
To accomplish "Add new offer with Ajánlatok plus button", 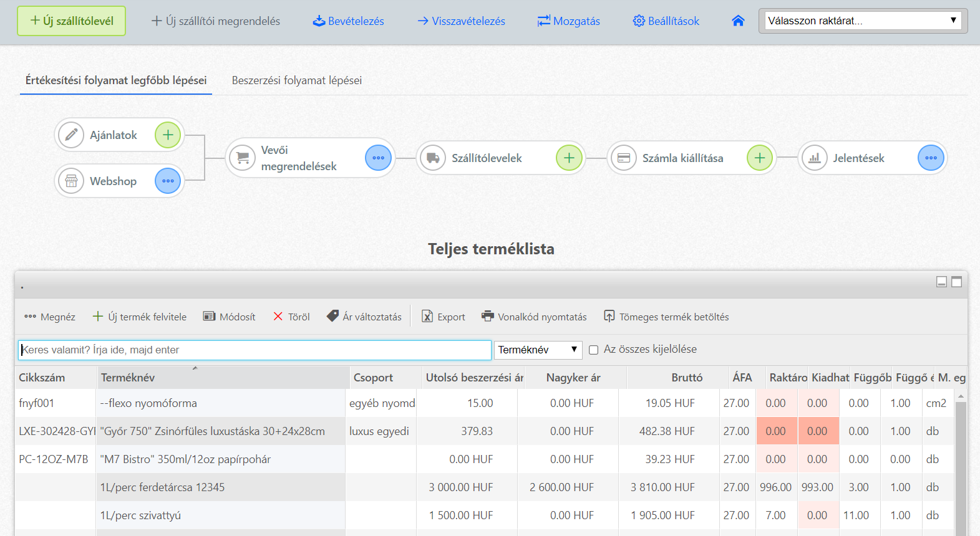I will pyautogui.click(x=168, y=135).
